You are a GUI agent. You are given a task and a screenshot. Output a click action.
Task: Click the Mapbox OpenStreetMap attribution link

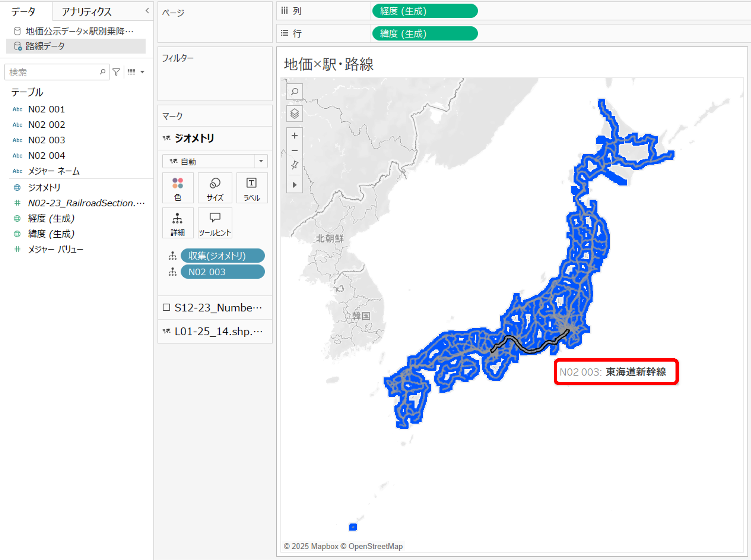pos(343,546)
